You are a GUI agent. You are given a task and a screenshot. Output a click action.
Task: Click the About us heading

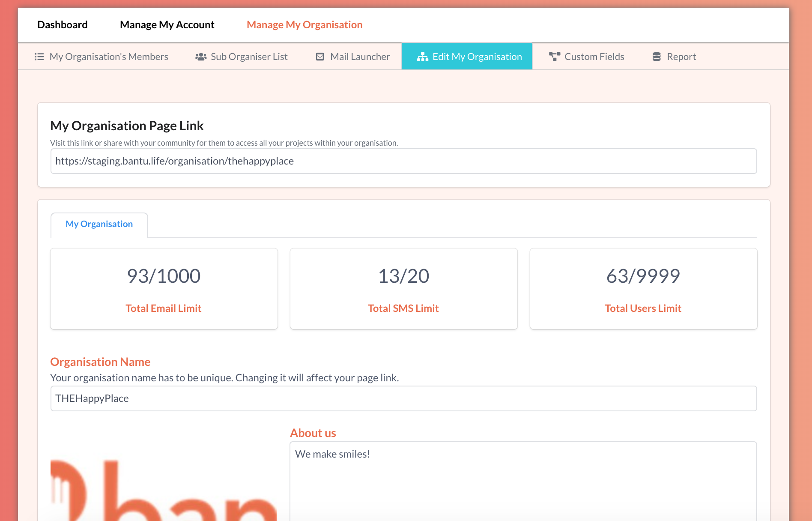point(313,433)
